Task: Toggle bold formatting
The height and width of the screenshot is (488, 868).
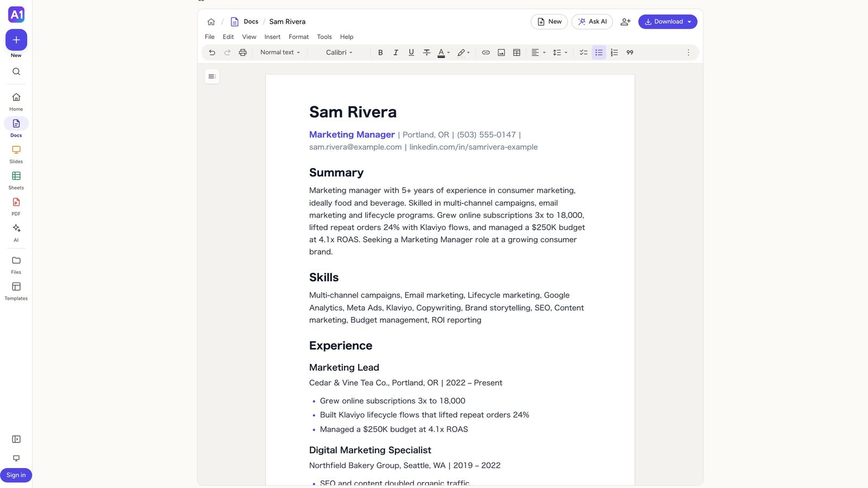Action: pos(380,53)
